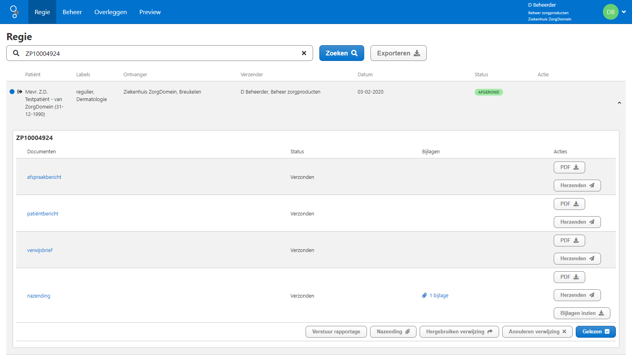This screenshot has height=364, width=632.
Task: Open the patiëntbericht document link
Action: (42, 213)
